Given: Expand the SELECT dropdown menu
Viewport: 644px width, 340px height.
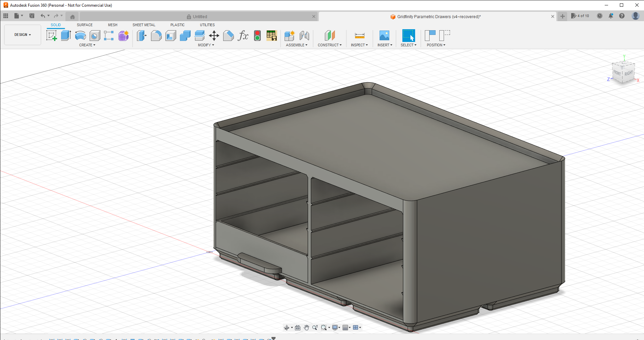Looking at the screenshot, I should click(x=409, y=45).
